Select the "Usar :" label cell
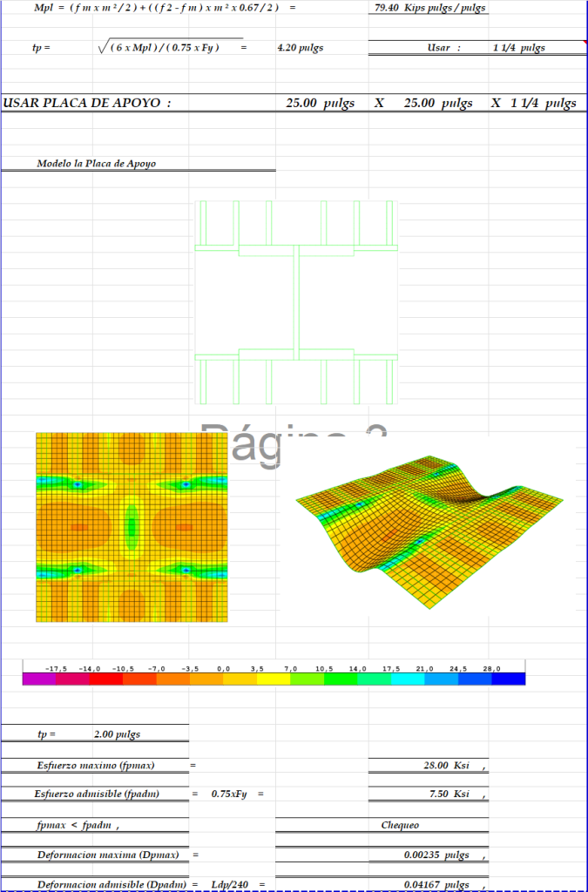Image resolution: width=588 pixels, height=892 pixels. coord(444,48)
